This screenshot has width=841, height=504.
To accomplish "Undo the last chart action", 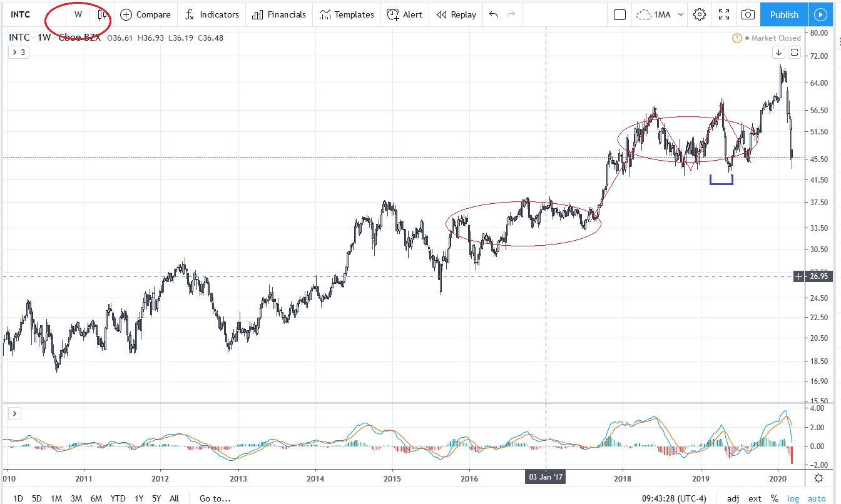I will tap(493, 14).
